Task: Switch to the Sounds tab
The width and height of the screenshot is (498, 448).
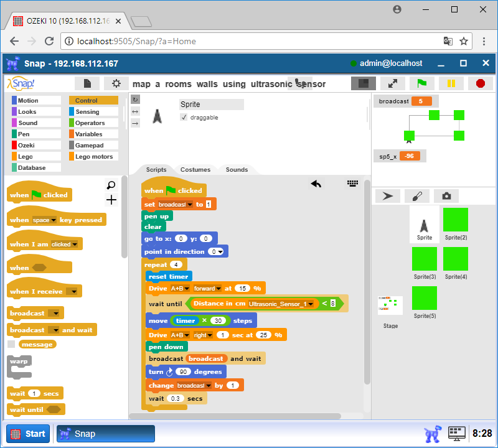Action: point(237,169)
